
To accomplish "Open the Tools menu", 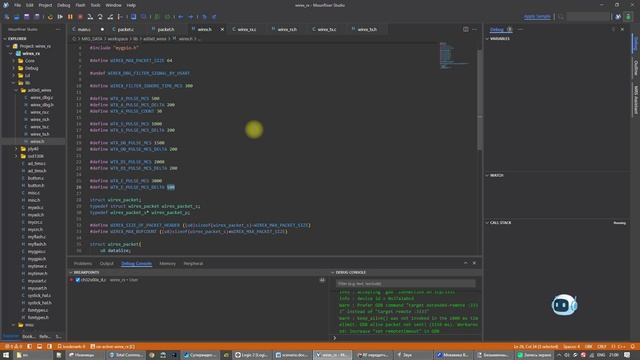I will (96, 5).
